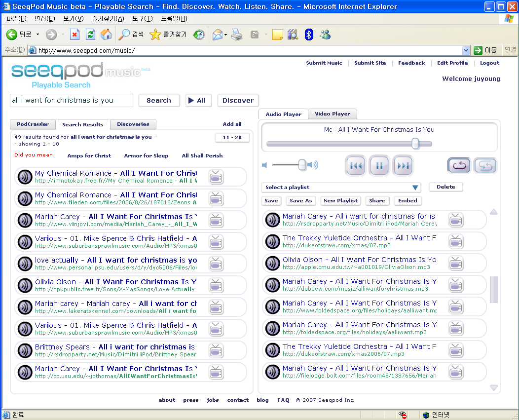519x420 pixels.
Task: Click the Print toolbar icon
Action: point(237,35)
